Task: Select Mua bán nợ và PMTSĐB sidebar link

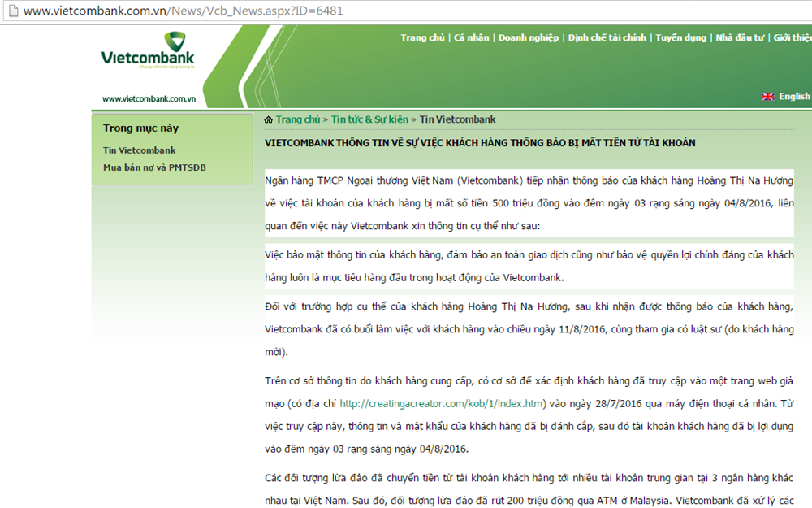Action: pyautogui.click(x=154, y=167)
